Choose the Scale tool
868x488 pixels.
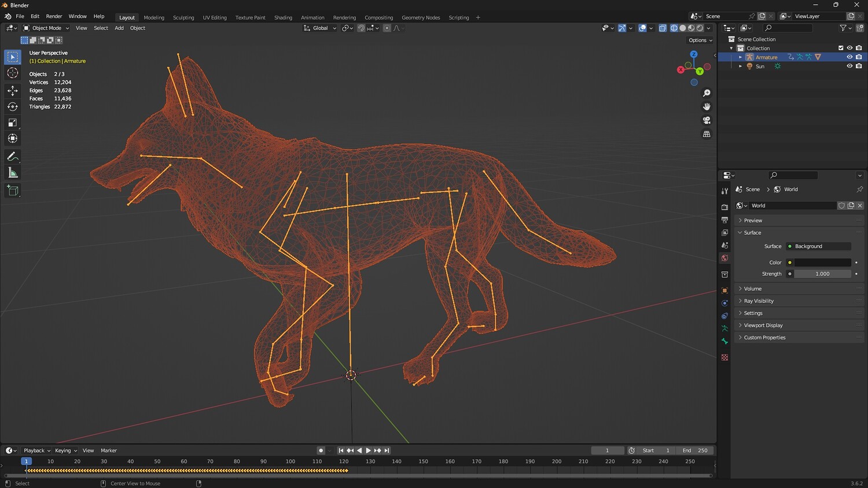(x=12, y=123)
